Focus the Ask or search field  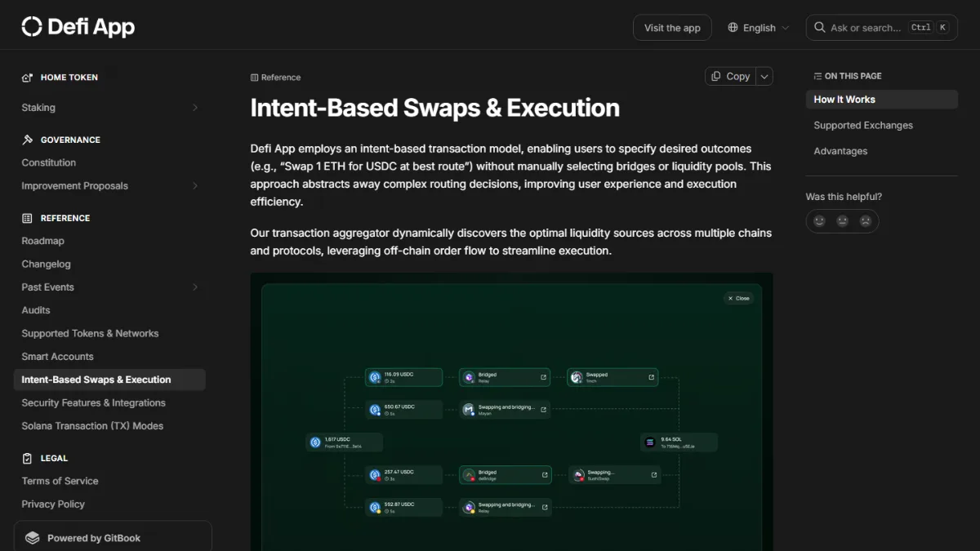[x=883, y=28]
